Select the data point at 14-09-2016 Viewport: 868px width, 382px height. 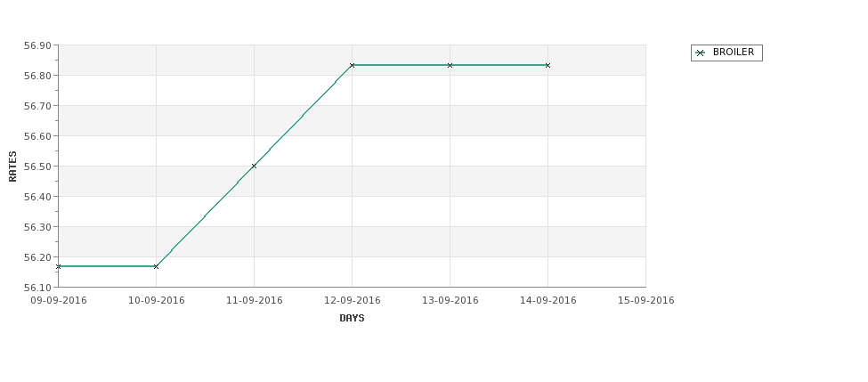[548, 65]
